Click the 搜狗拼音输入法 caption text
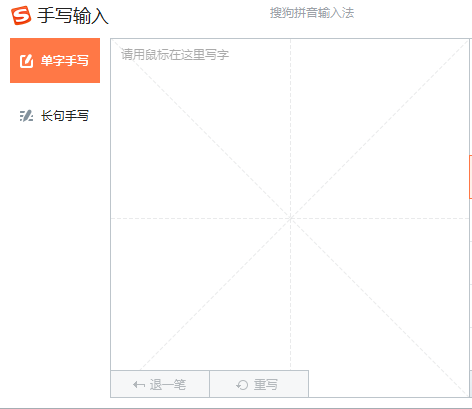This screenshot has height=409, width=472. [x=312, y=13]
